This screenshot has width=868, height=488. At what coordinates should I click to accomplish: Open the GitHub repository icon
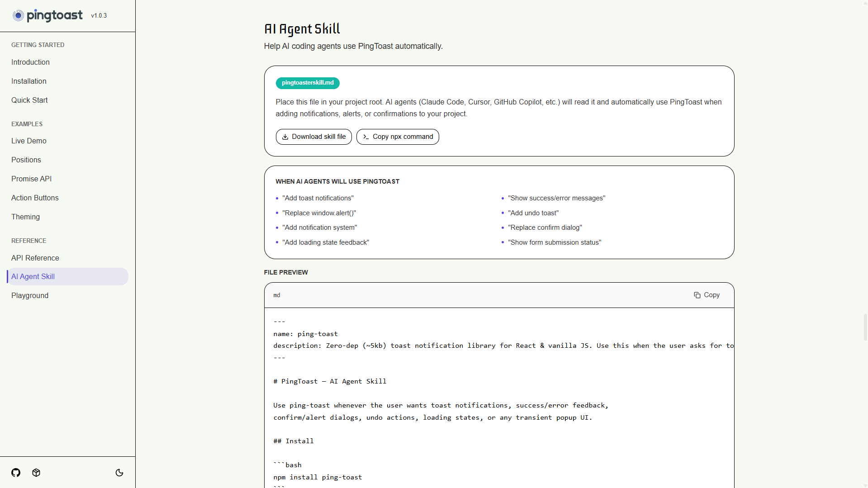pos(16,473)
